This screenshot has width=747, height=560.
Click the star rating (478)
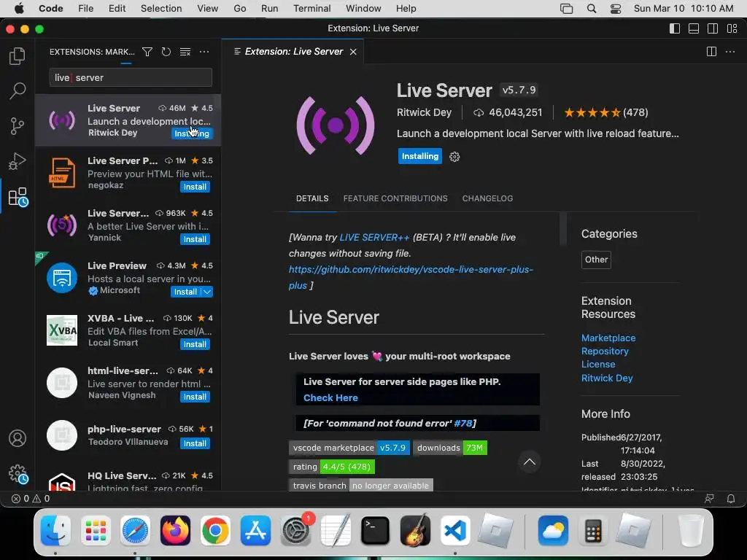pyautogui.click(x=605, y=113)
